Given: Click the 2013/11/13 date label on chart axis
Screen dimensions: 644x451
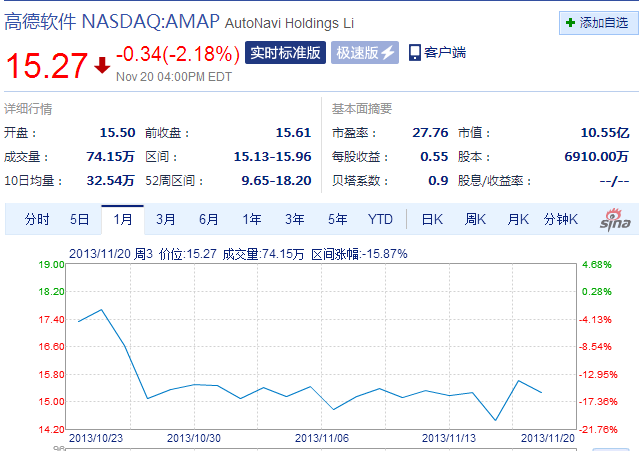Looking at the screenshot, I should (x=449, y=438).
